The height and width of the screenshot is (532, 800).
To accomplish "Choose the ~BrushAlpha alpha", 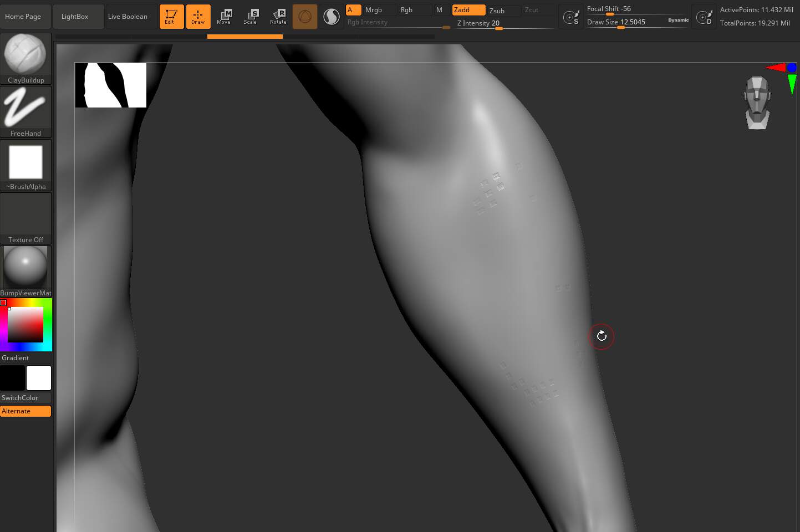I will 26,162.
